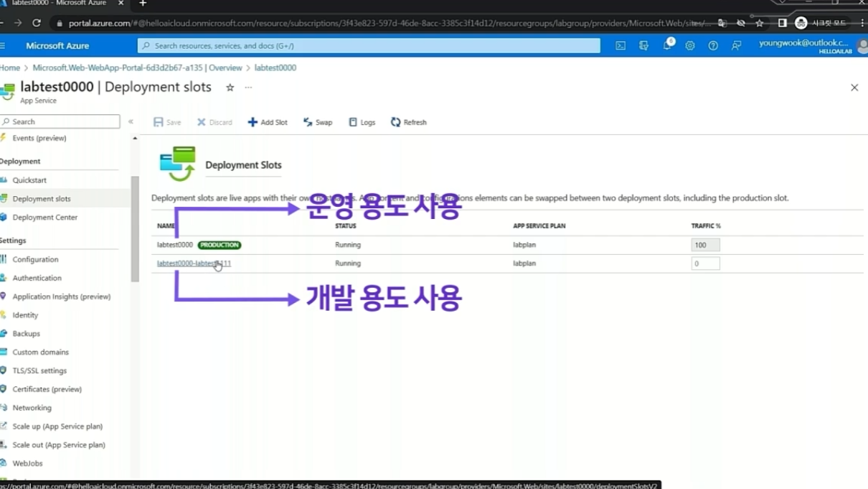Screen dimensions: 868x489
Task: Open labtest0000 breadcrumb link
Action: [275, 67]
